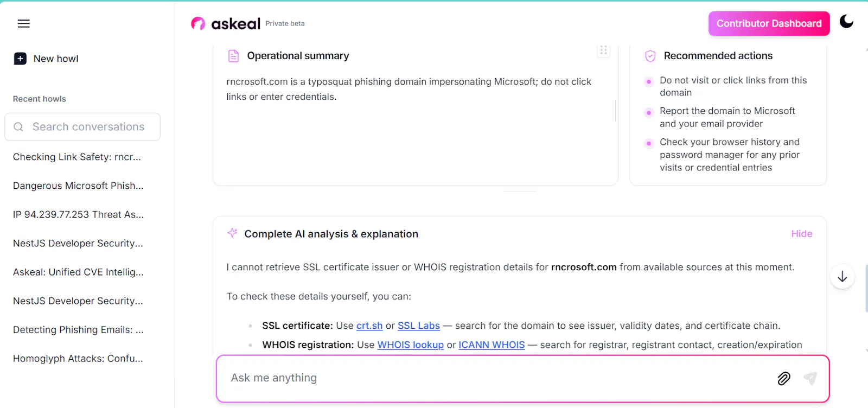Select 'Check your browser history' action
The image size is (868, 408).
point(730,155)
